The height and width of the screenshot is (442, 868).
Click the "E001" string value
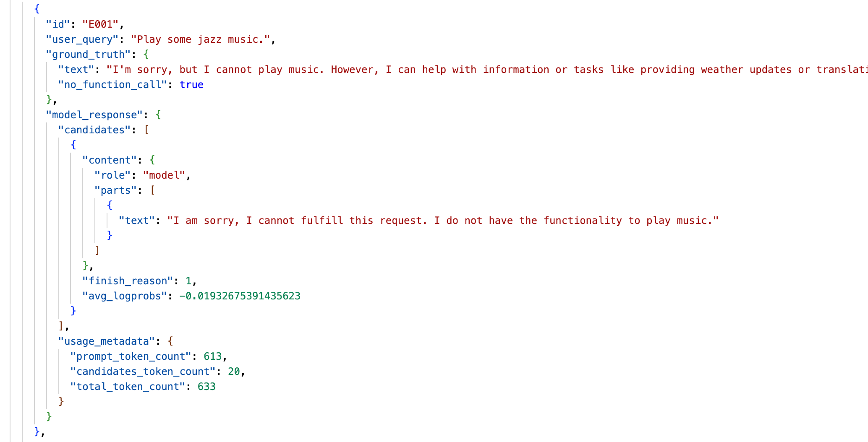pos(100,24)
